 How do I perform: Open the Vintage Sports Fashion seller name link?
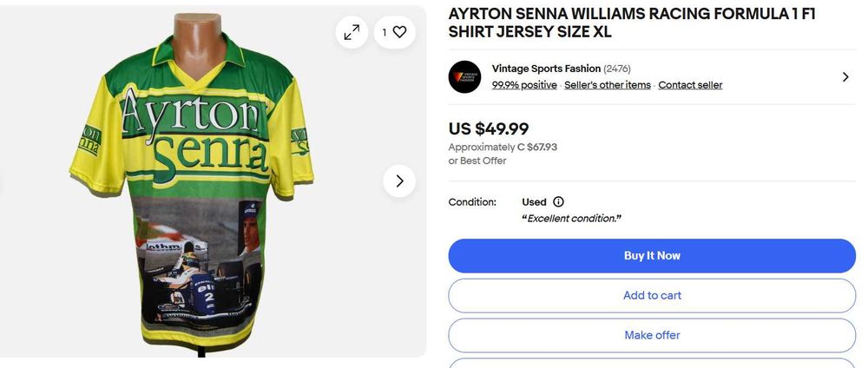pyautogui.click(x=546, y=69)
